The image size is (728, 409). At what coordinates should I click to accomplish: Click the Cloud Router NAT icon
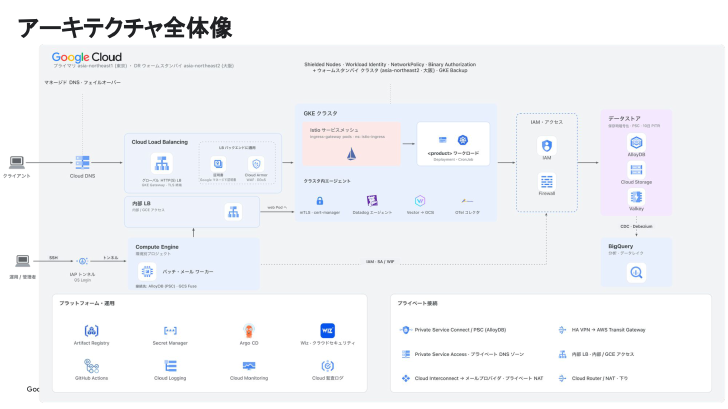(x=562, y=378)
